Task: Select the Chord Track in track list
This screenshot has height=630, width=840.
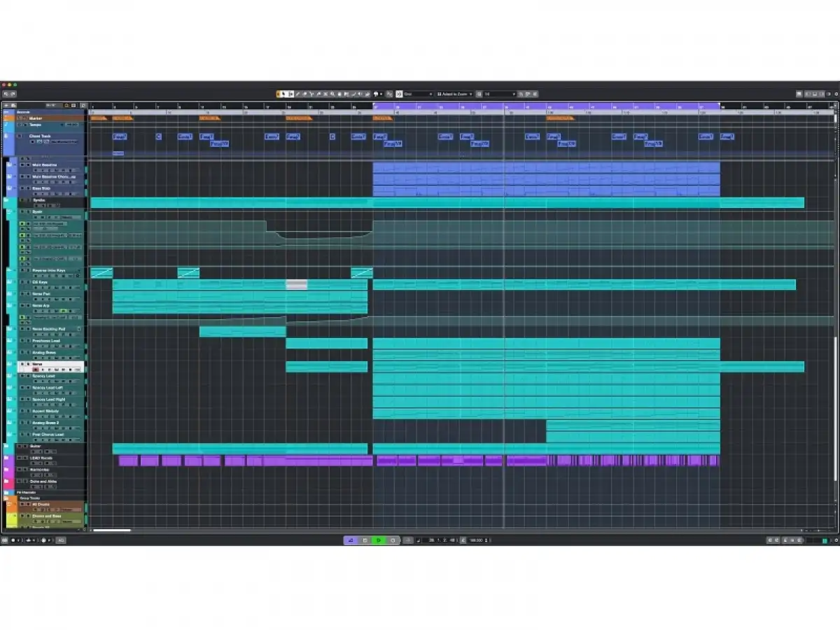Action: [41, 136]
